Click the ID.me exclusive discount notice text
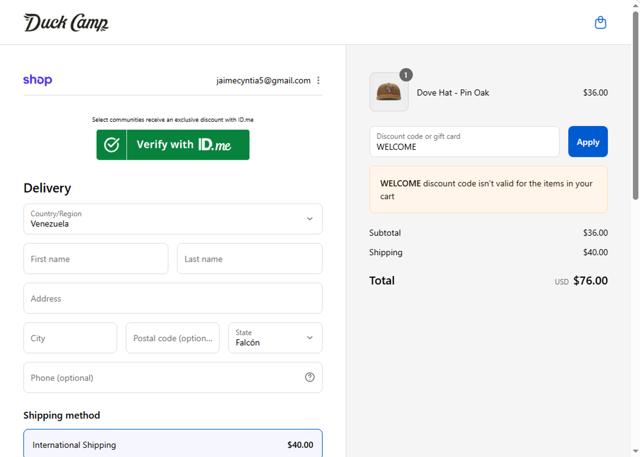The height and width of the screenshot is (457, 640). 173,120
